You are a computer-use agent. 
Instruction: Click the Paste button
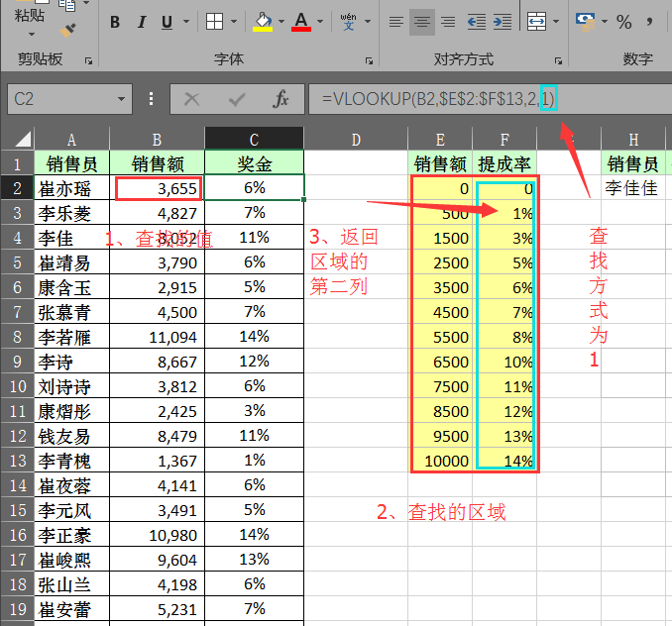tap(29, 16)
